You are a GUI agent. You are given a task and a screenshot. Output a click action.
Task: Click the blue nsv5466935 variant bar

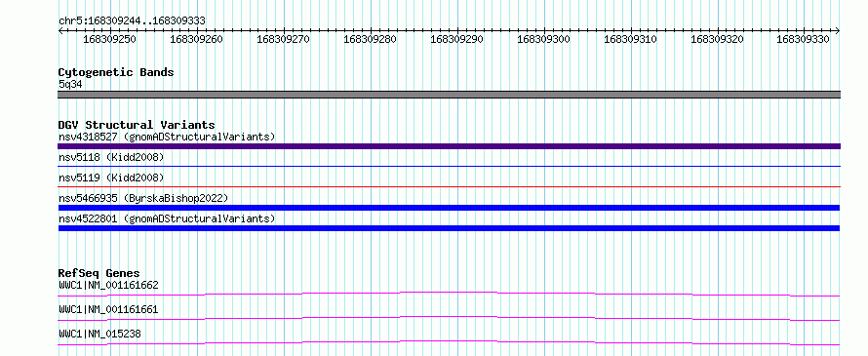449,208
